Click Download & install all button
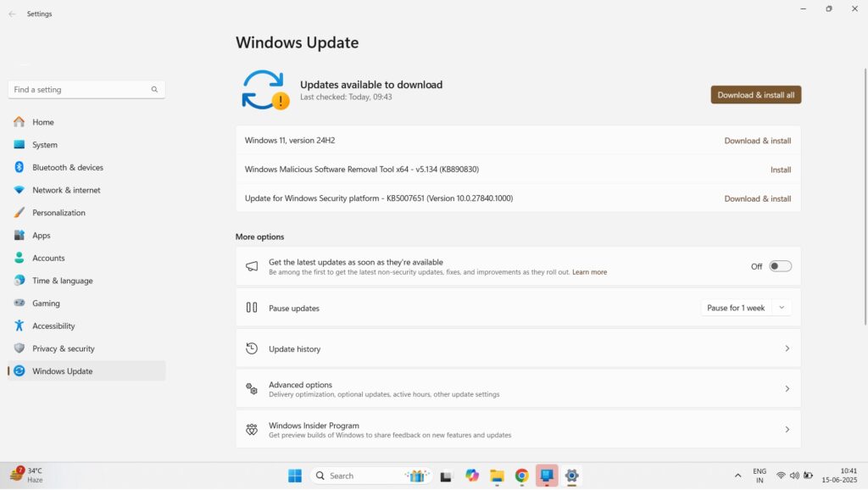 click(x=755, y=95)
